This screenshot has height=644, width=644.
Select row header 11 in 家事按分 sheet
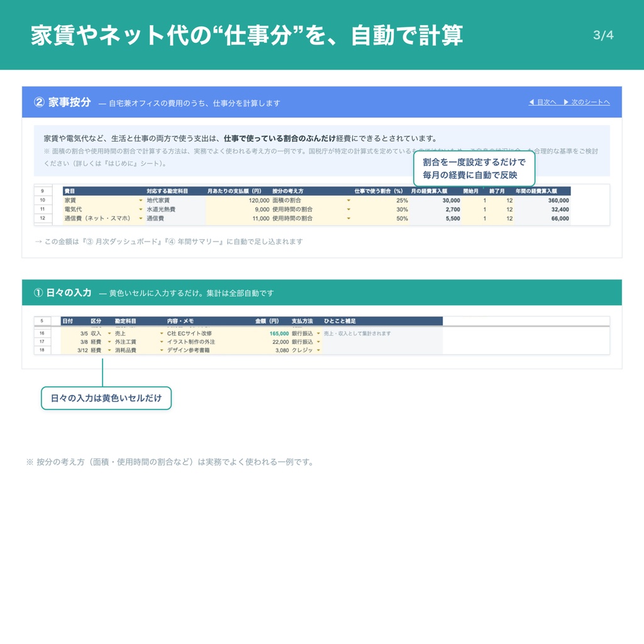[43, 209]
